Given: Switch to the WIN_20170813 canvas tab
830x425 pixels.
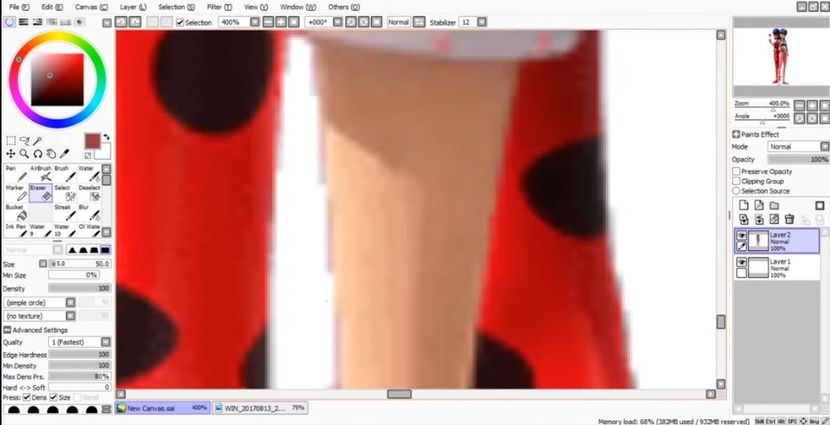Looking at the screenshot, I should pos(260,408).
